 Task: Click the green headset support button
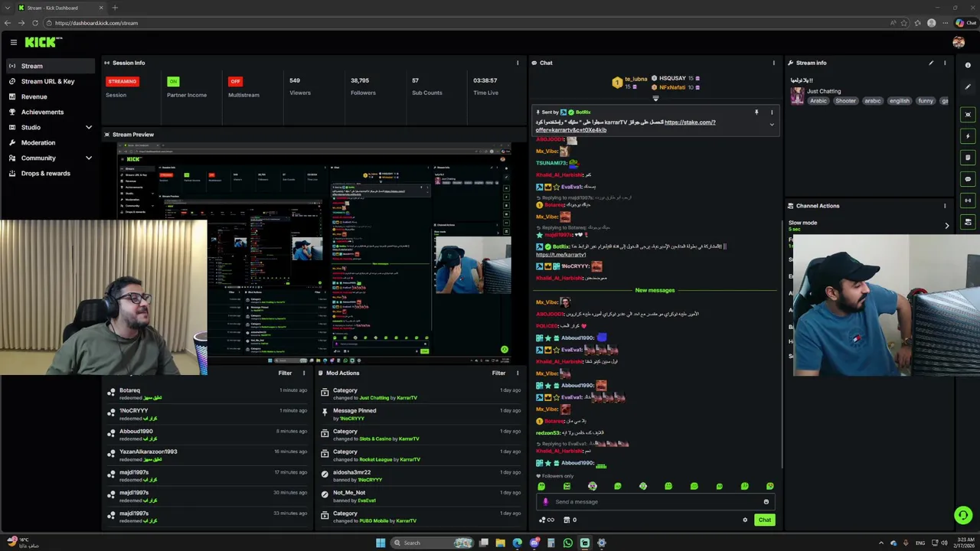pyautogui.click(x=963, y=515)
